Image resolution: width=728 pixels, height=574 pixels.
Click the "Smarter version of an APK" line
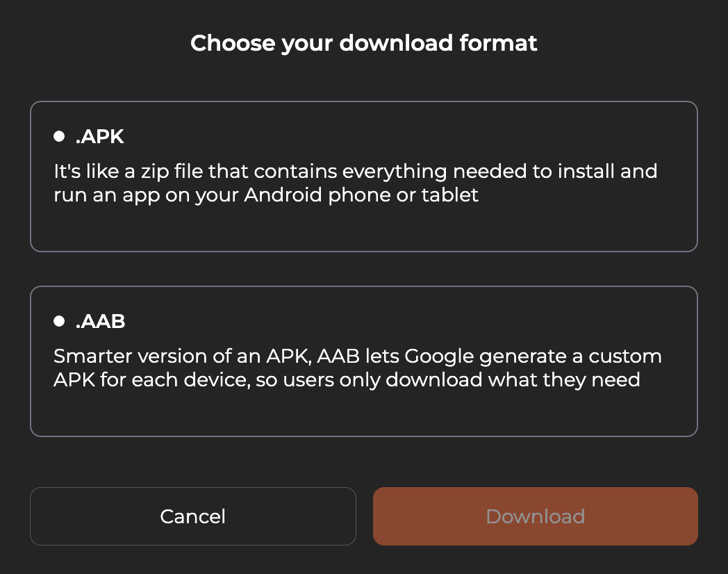[x=357, y=356]
